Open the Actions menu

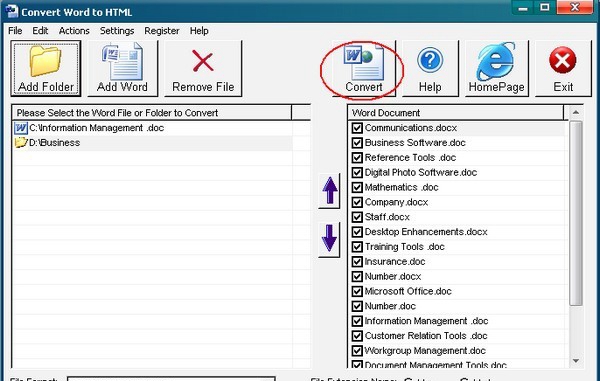(74, 31)
